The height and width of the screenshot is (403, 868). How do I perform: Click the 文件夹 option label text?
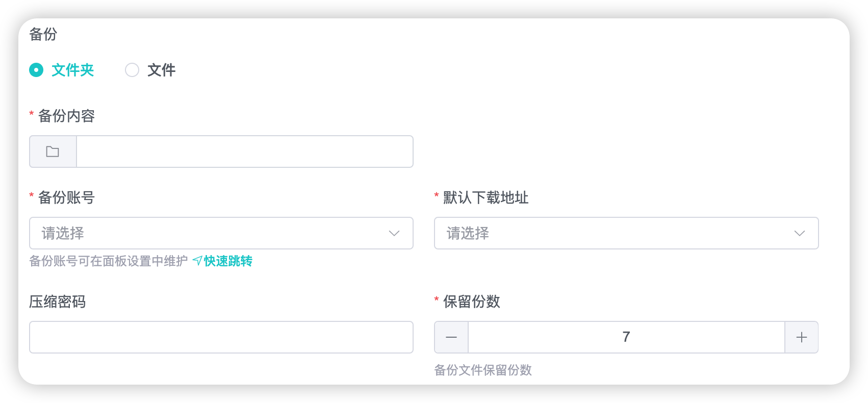click(73, 70)
